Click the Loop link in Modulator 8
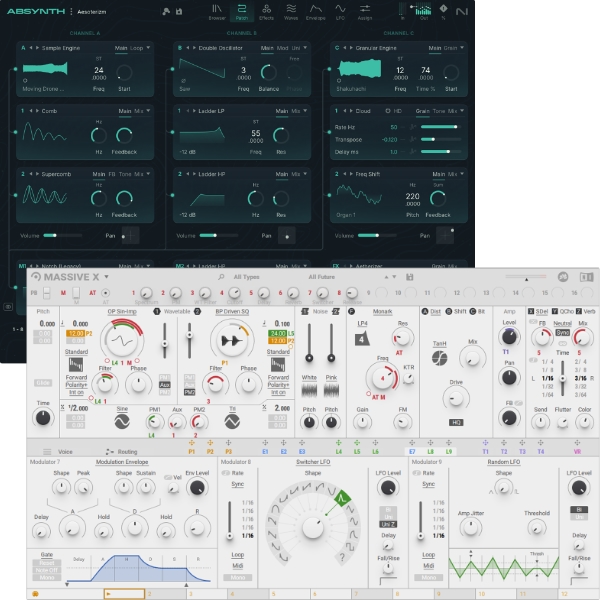Image resolution: width=600 pixels, height=600 pixels. [238, 554]
